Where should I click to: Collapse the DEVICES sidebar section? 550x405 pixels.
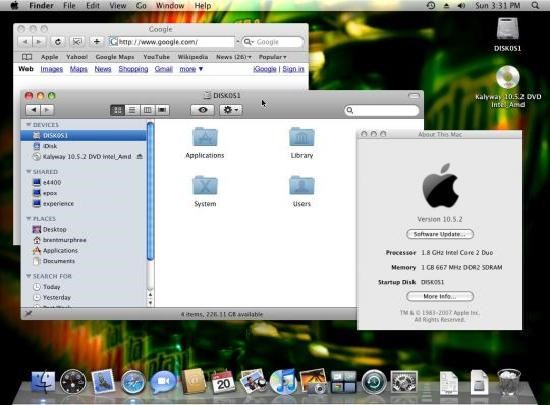[28, 124]
